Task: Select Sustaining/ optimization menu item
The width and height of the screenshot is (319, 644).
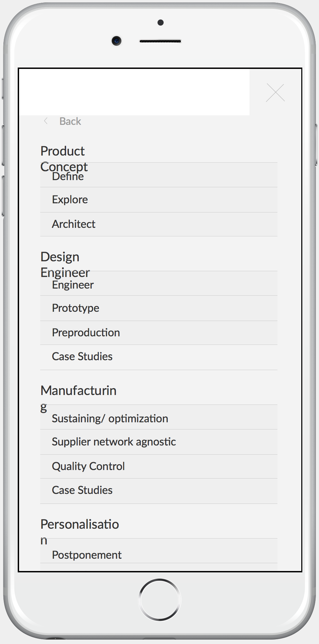Action: point(110,419)
